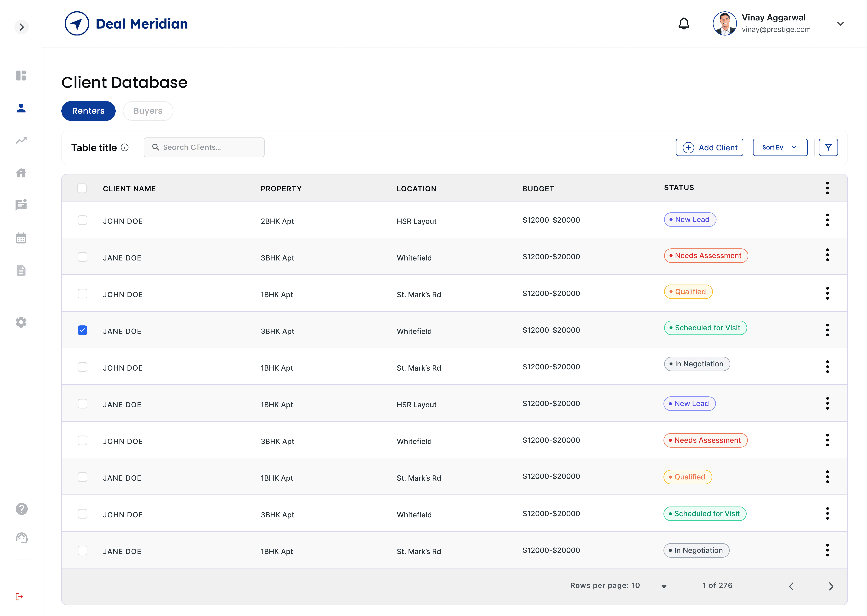Screen dimensions: 867x616
Task: Open the analytics trend icon in sidebar
Action: pos(21,141)
